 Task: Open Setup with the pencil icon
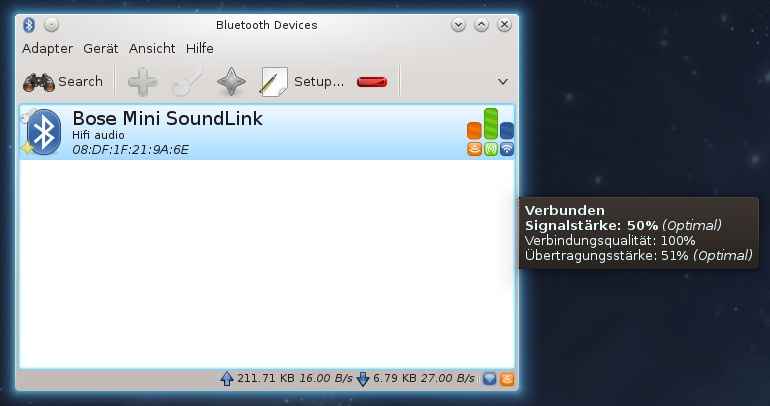(x=302, y=81)
